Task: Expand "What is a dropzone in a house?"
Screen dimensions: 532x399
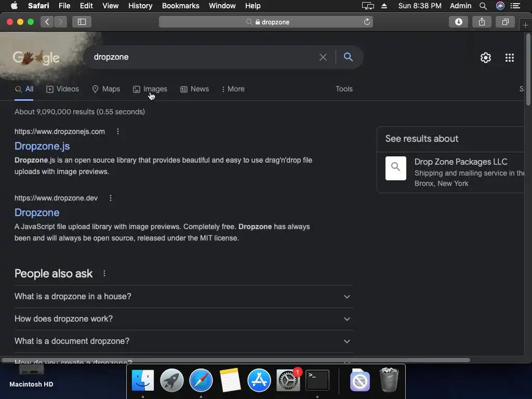Action: click(183, 297)
